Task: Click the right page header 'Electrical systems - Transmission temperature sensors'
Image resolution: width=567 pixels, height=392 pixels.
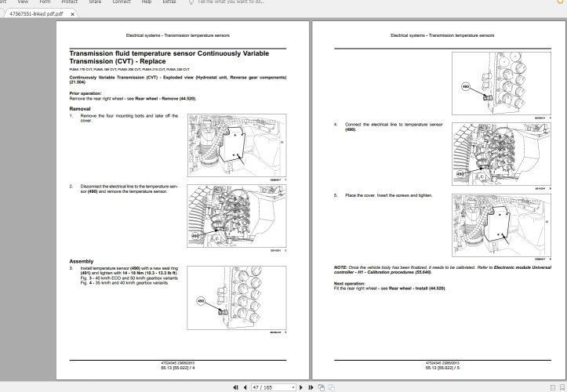Action: 442,35
